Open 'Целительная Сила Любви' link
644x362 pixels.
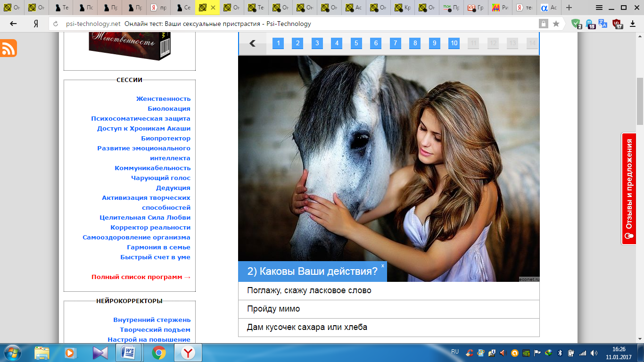pyautogui.click(x=145, y=217)
